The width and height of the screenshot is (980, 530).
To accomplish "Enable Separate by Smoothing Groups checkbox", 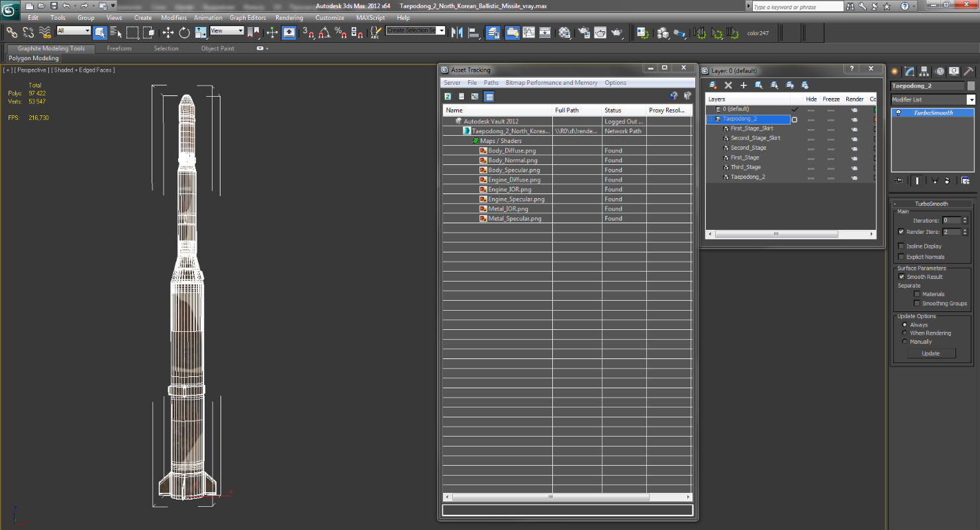I will 916,303.
